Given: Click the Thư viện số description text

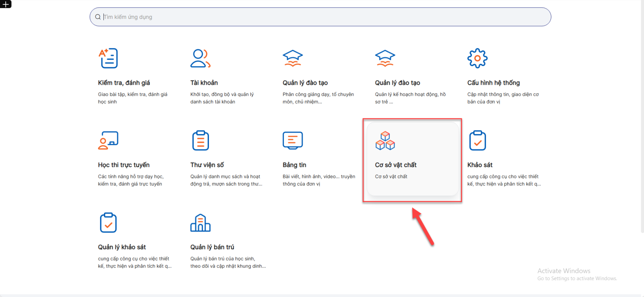Looking at the screenshot, I should point(226,180).
